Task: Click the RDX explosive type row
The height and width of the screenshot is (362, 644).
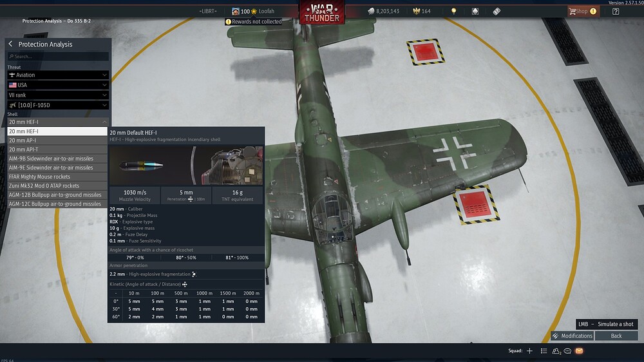Action: 129,222
